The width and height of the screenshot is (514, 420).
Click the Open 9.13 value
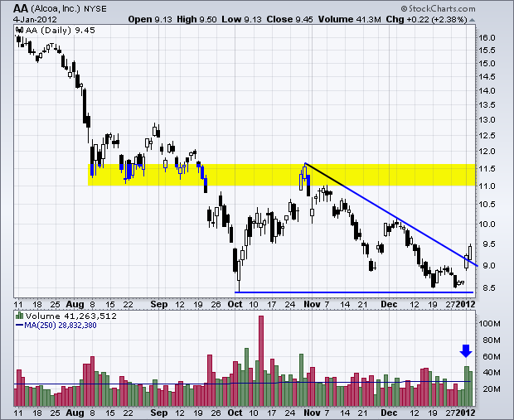point(150,19)
